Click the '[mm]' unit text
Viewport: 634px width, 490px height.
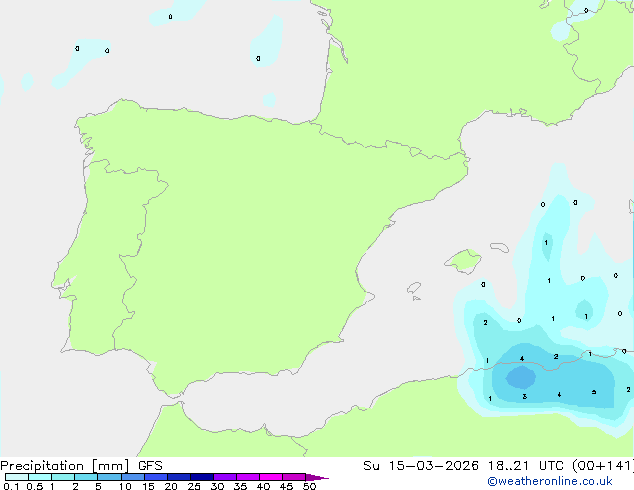coord(110,466)
